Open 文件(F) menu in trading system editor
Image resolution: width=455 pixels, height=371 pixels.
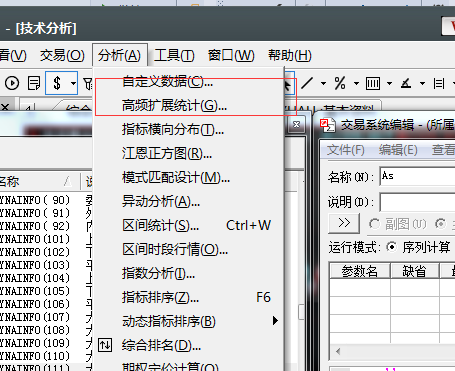(x=345, y=150)
